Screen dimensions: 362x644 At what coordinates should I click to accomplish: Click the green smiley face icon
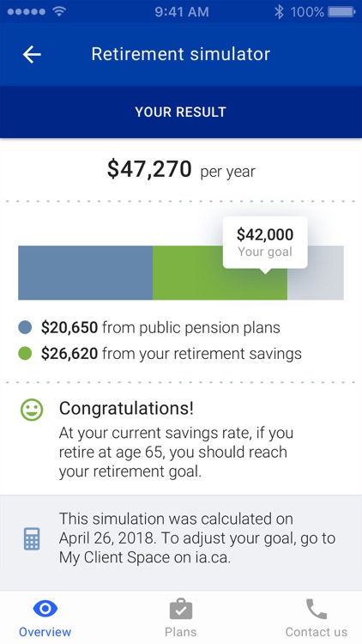(32, 410)
